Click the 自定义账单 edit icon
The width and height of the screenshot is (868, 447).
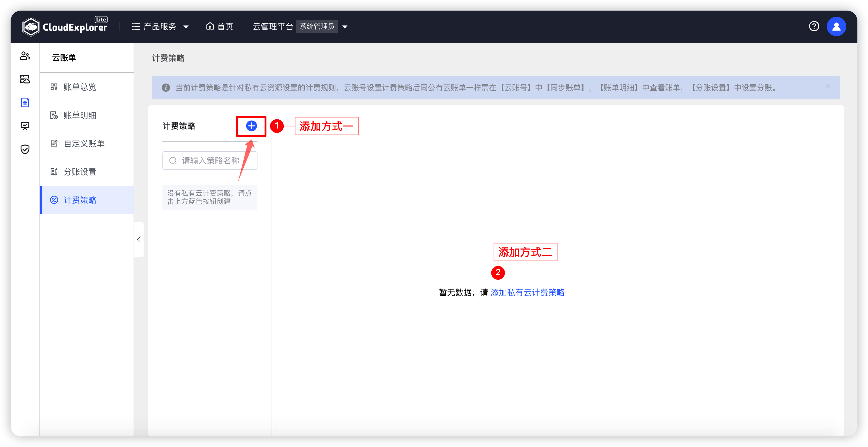pyautogui.click(x=54, y=144)
